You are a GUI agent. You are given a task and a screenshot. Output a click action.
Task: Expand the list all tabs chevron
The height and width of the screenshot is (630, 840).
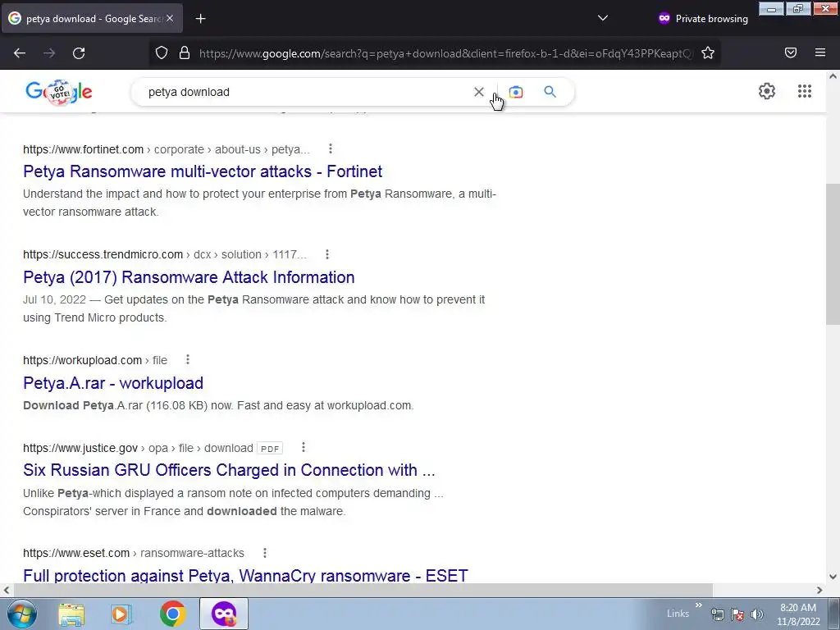tap(603, 18)
